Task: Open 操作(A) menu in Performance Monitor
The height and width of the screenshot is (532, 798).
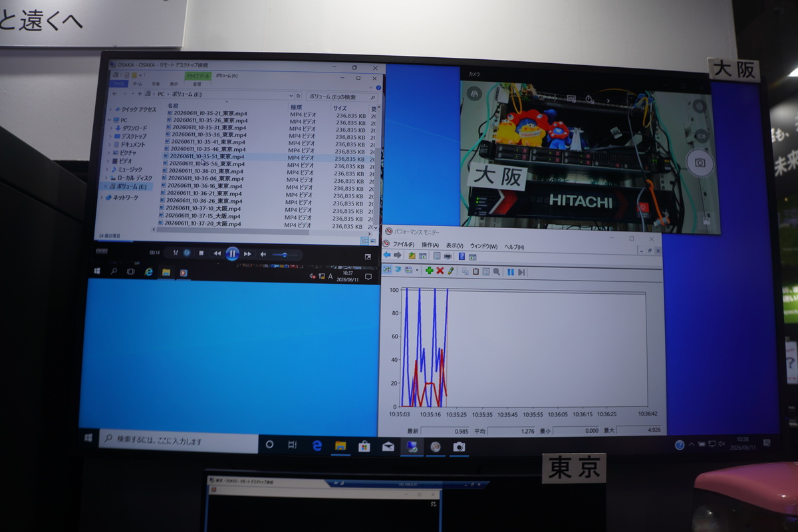Action: coord(430,245)
